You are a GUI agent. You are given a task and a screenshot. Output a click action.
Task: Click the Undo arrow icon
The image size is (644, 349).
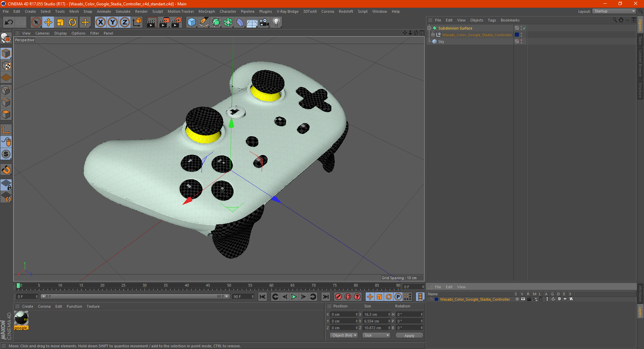9,22
